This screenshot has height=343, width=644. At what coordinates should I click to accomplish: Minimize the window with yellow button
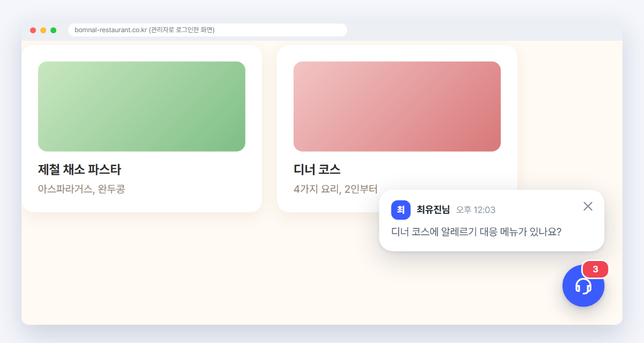coord(43,30)
